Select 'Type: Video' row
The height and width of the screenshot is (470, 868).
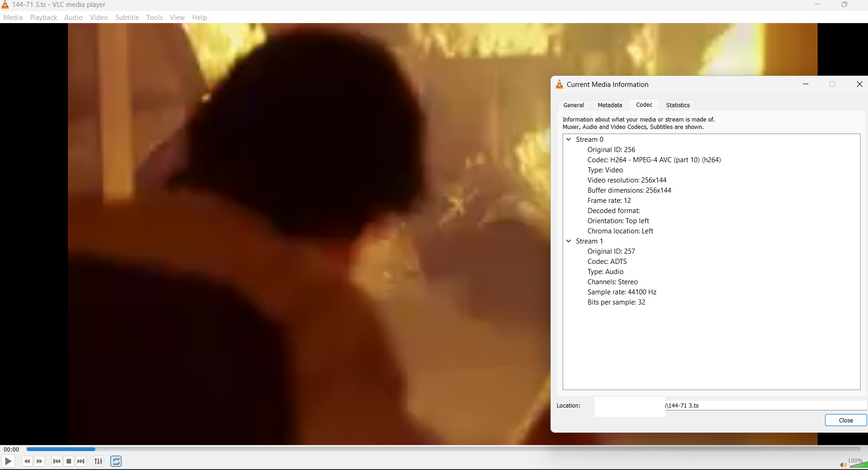coord(605,170)
